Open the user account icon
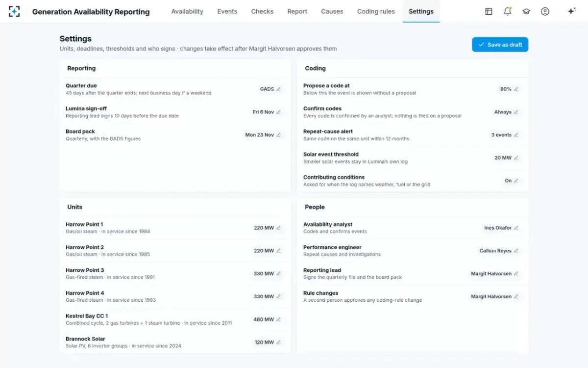 pyautogui.click(x=545, y=11)
